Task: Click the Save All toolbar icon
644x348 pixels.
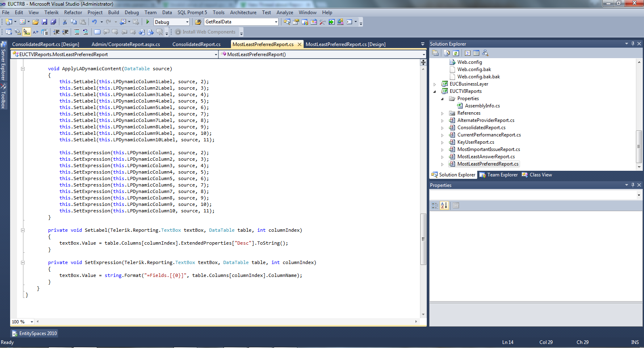Action: pos(53,22)
